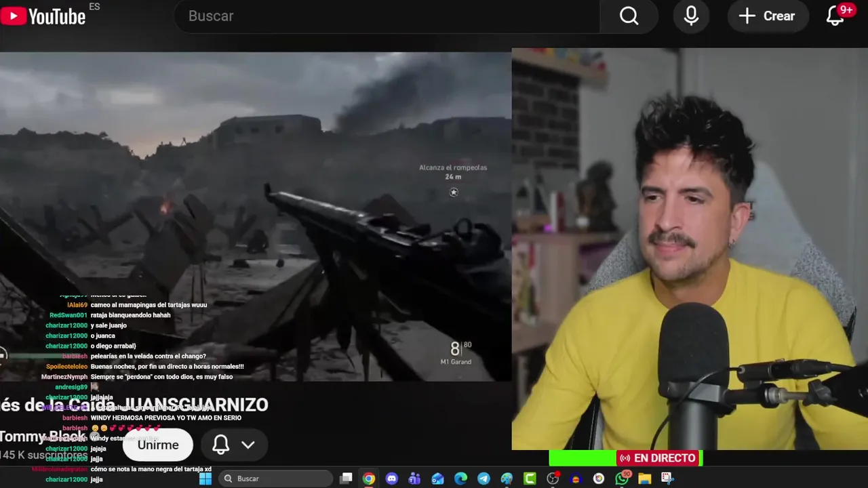Click the Unirme channel button
Screen dimensions: 868x488
(x=158, y=445)
